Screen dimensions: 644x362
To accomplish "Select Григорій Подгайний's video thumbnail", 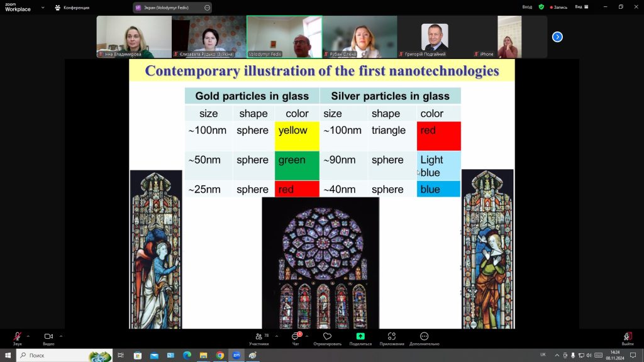I will coord(435,36).
